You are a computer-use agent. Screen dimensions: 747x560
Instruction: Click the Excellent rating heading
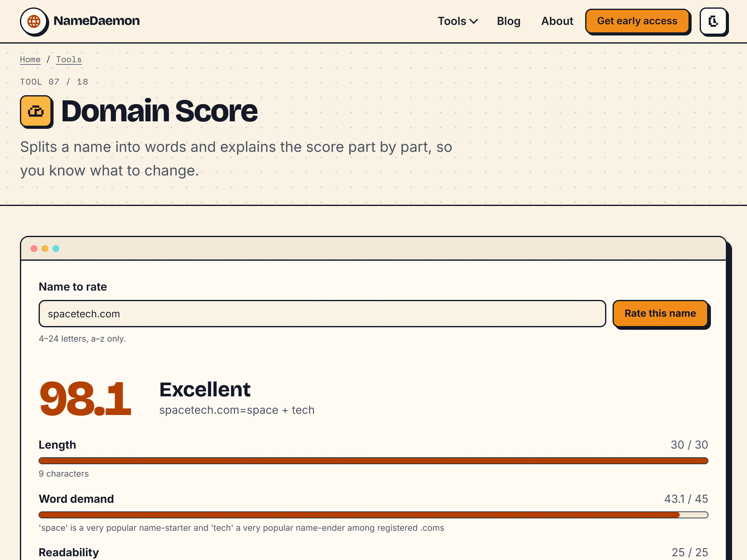point(205,390)
